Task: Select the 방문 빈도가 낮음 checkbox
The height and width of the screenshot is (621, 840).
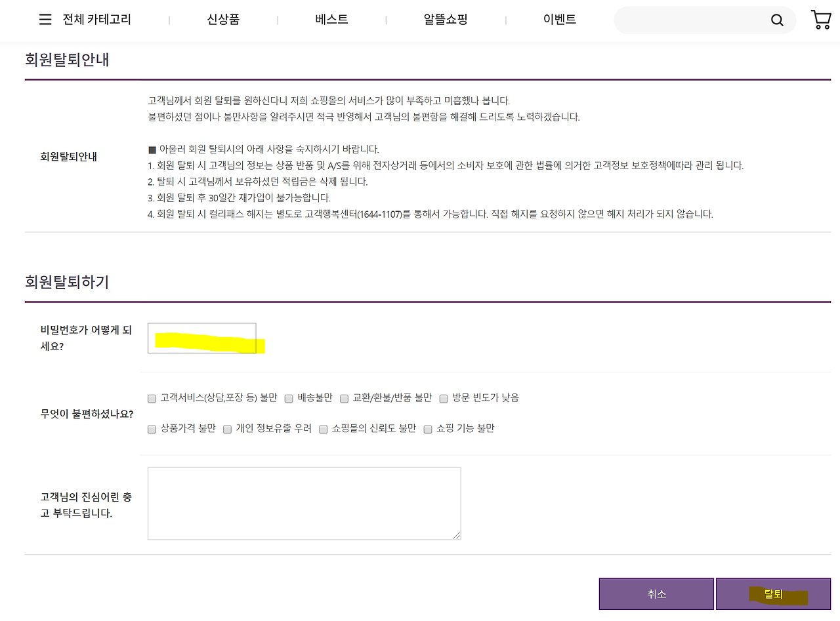Action: tap(444, 398)
